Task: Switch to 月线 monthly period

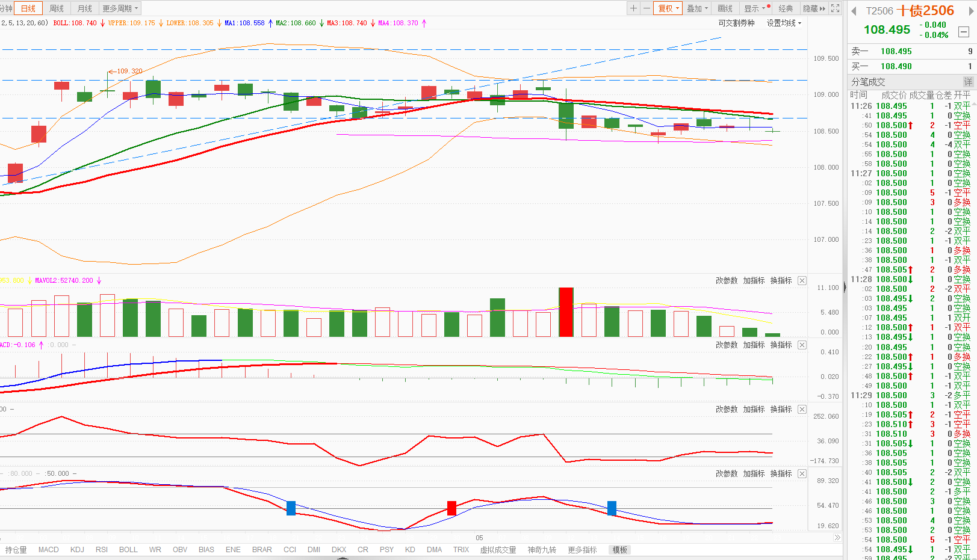Action: click(x=85, y=8)
